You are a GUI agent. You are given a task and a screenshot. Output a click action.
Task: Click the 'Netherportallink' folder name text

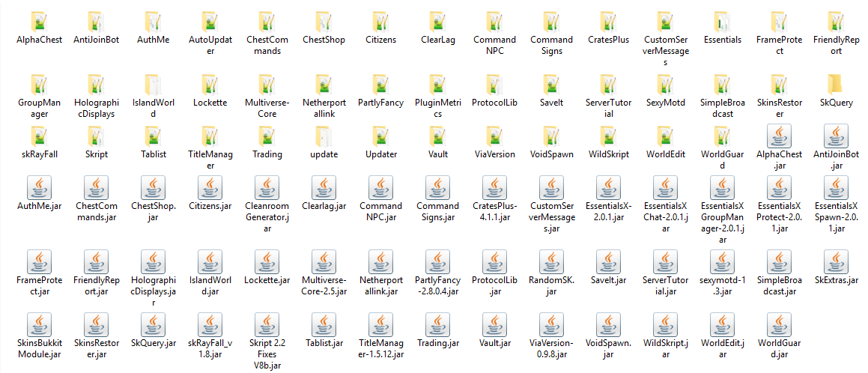click(x=324, y=109)
